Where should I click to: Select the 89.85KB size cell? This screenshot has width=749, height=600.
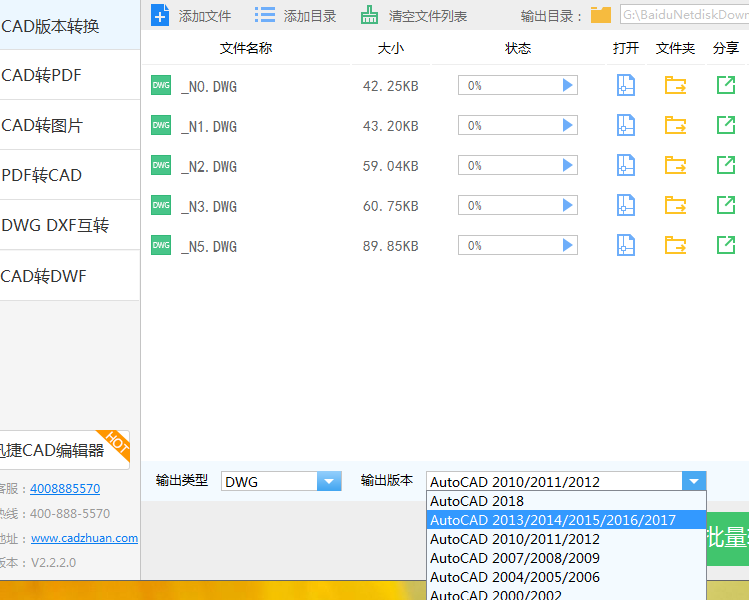pos(391,246)
